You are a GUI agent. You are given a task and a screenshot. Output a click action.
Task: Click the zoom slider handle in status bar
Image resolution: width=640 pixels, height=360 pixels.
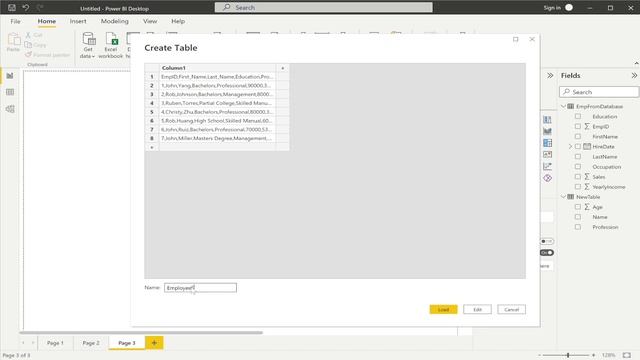coord(568,355)
